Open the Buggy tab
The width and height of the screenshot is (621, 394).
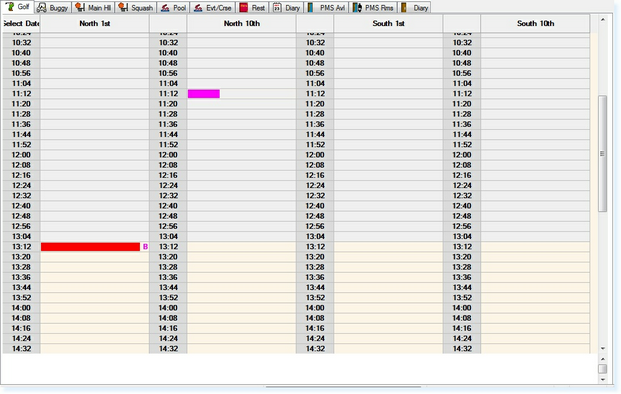coord(53,8)
